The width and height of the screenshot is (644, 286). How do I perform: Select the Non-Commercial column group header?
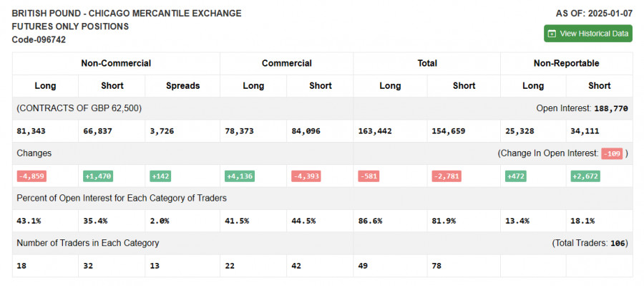(x=116, y=63)
